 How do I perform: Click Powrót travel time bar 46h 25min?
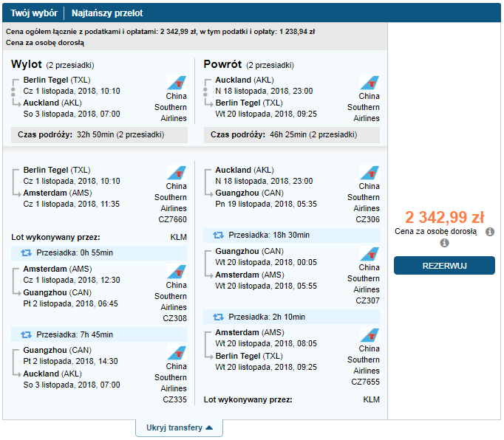click(x=292, y=135)
